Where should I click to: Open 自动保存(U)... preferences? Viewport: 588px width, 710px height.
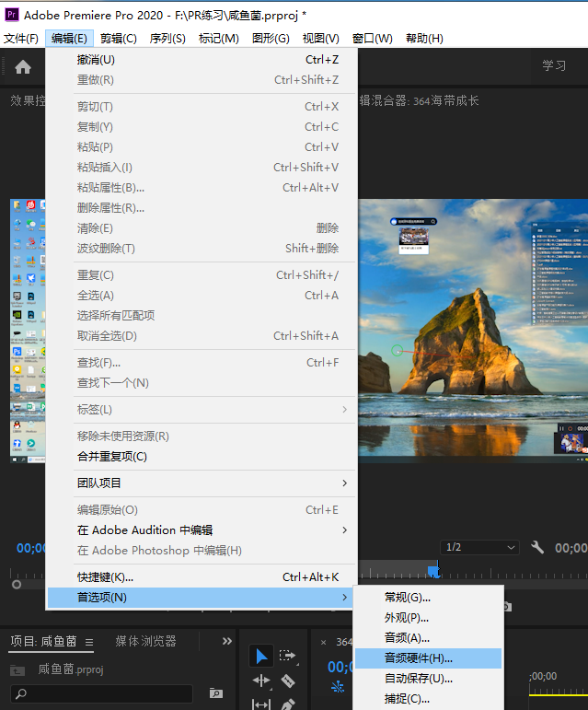tap(428, 679)
